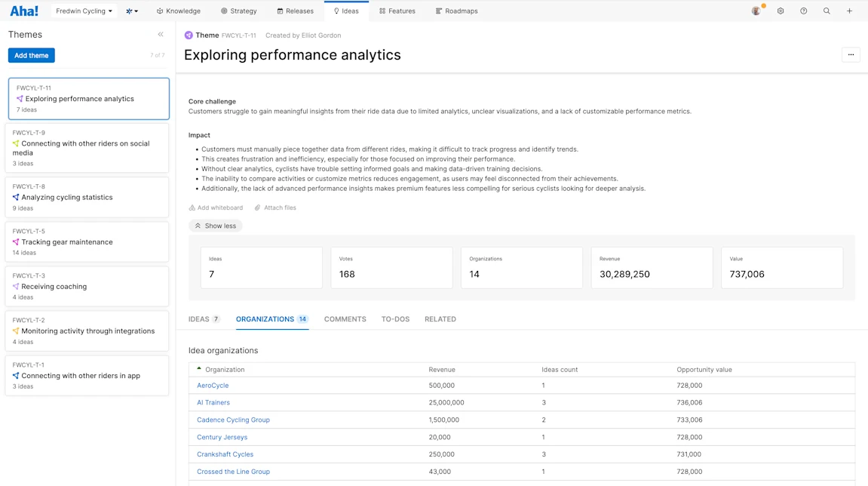Click the Add theme button

pyautogui.click(x=32, y=55)
